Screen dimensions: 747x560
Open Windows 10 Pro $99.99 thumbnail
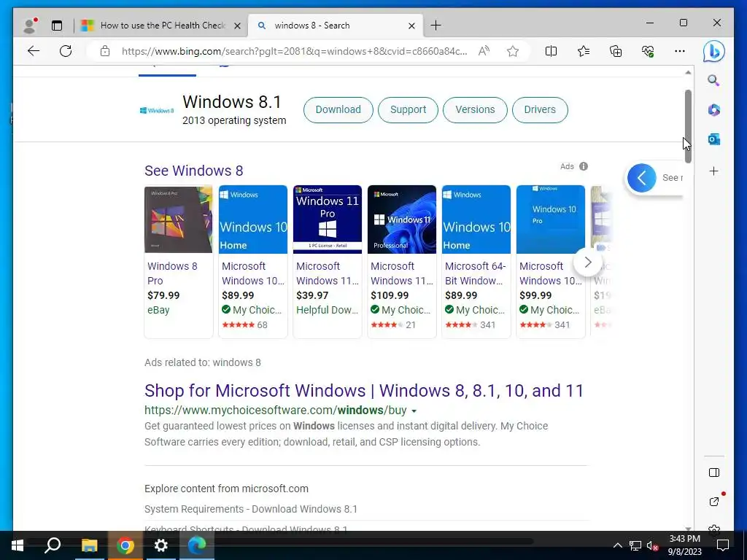coord(551,219)
